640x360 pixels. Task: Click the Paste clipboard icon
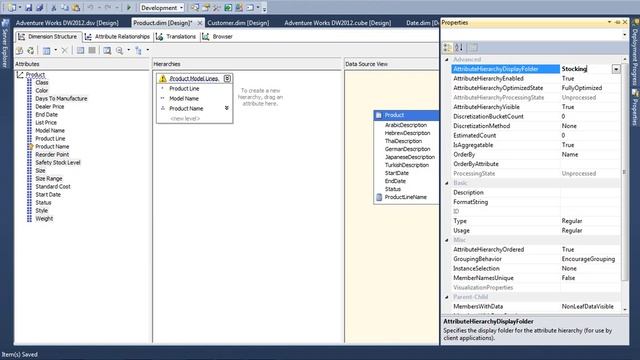pos(76,7)
